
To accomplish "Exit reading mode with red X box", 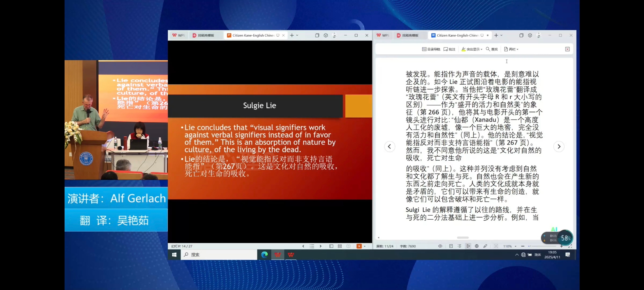I will [567, 49].
